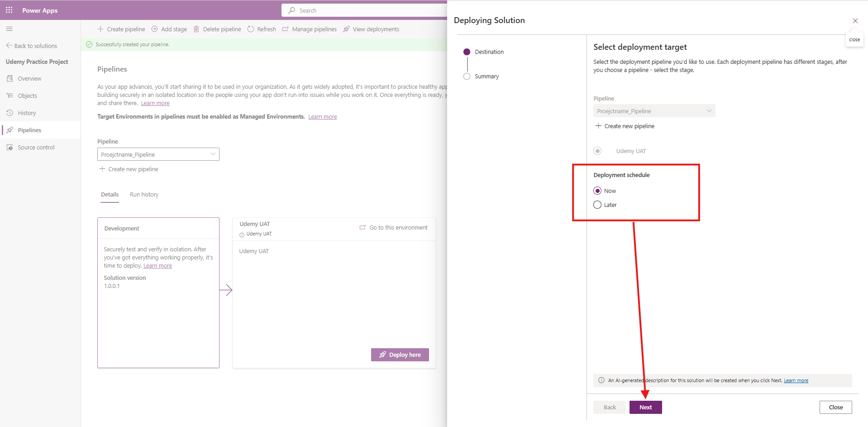Image resolution: width=868 pixels, height=427 pixels.
Task: Click the Source control icon
Action: click(x=10, y=147)
